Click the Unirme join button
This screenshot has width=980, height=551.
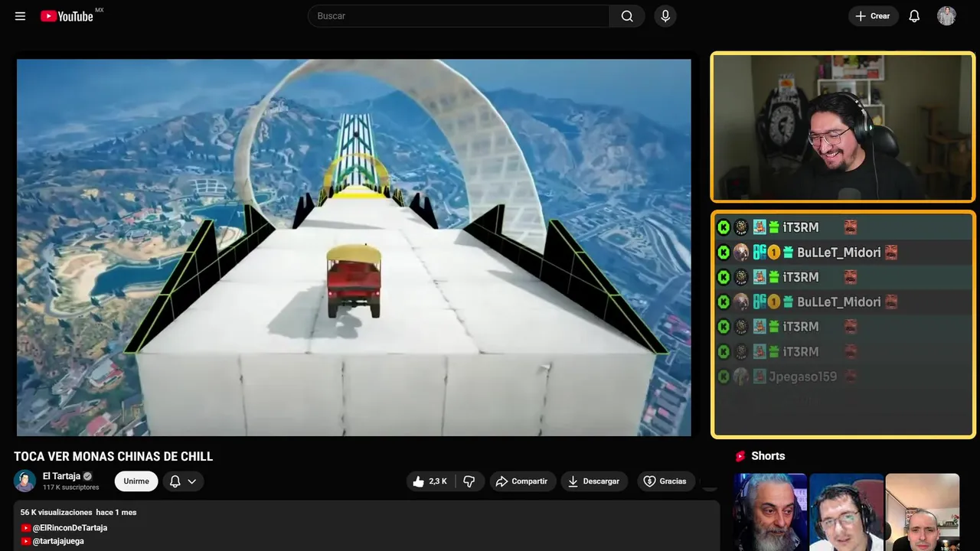coord(136,481)
